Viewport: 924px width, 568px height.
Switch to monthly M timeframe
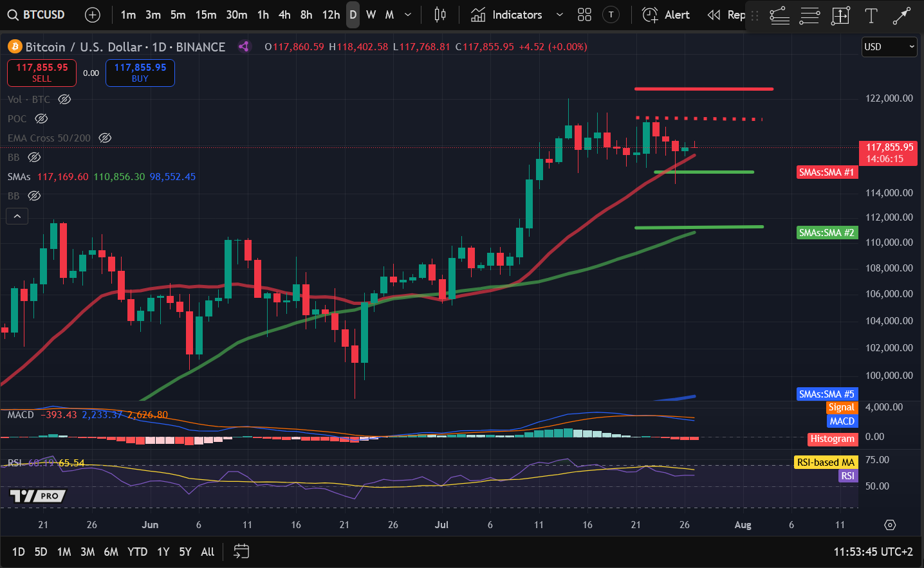(389, 15)
